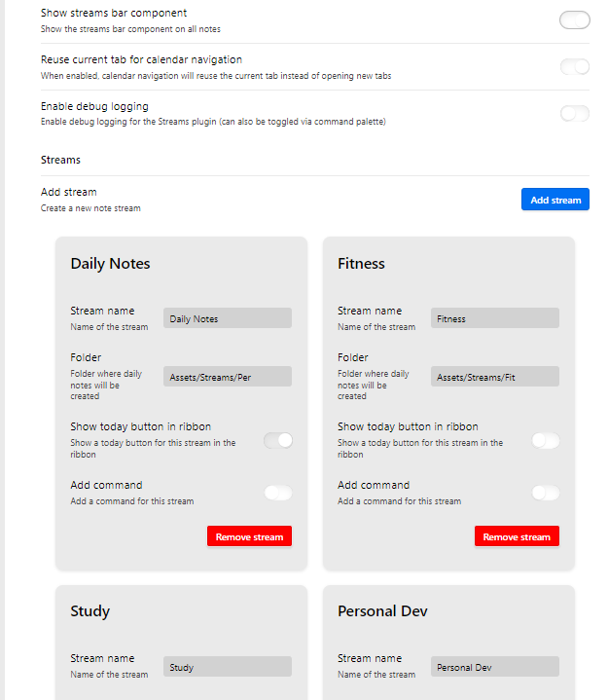Image resolution: width=608 pixels, height=700 pixels.
Task: Toggle Daily Notes show today button in ribbon
Action: [278, 441]
